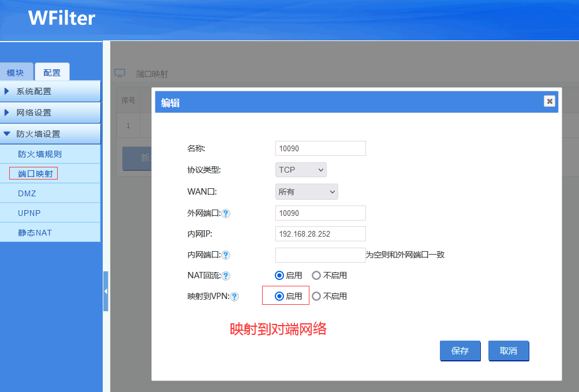Expand the 系统配置 menu section
The image size is (579, 392).
click(50, 91)
